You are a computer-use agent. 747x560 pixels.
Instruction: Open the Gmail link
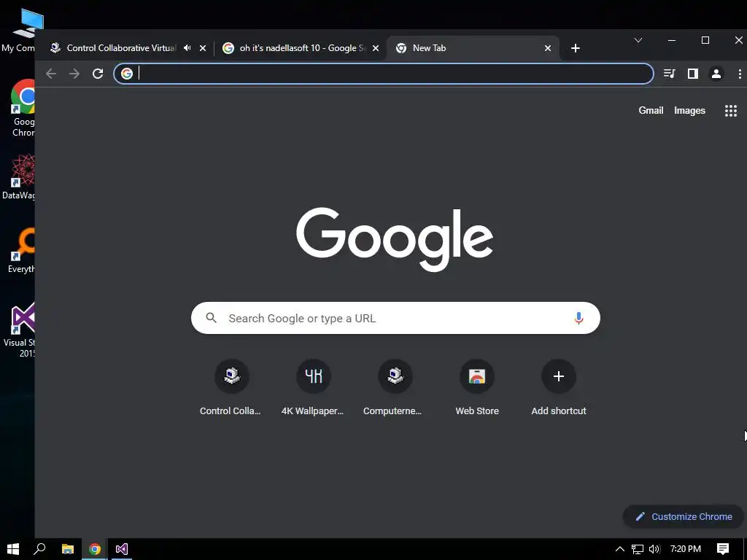point(651,111)
